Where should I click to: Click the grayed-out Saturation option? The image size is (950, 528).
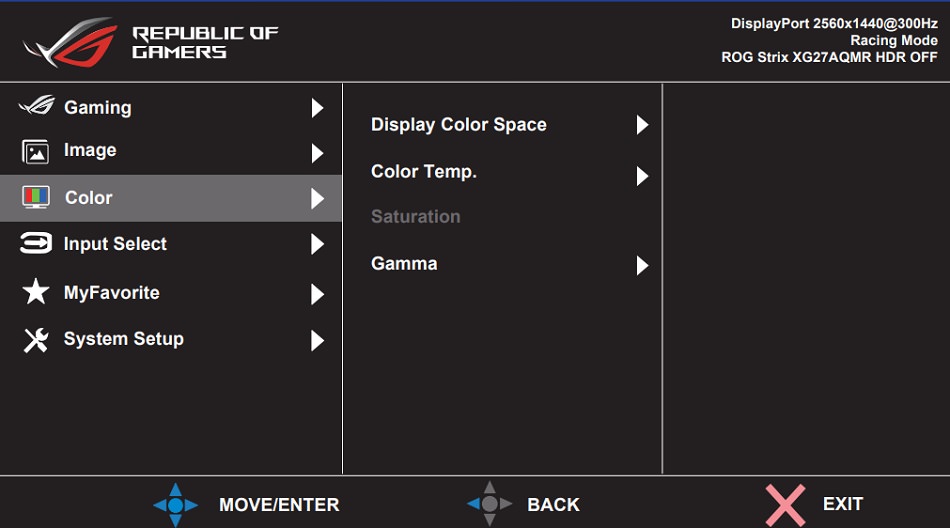pyautogui.click(x=416, y=217)
